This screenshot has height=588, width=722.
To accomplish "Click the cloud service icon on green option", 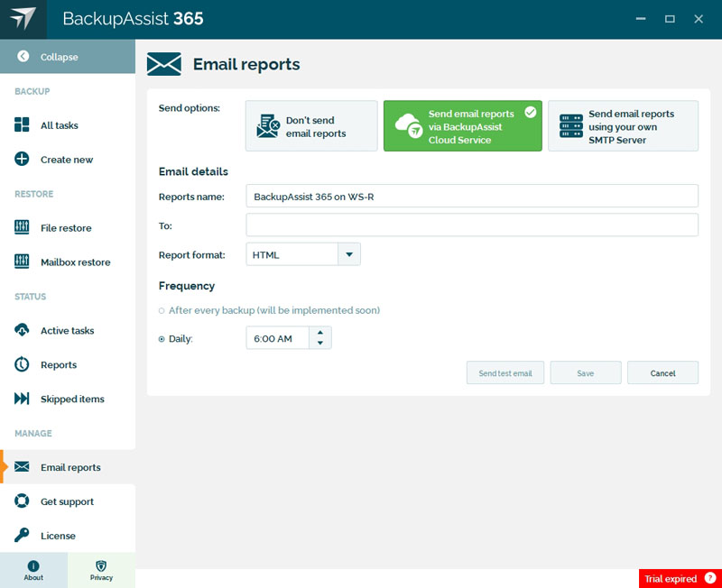I will pyautogui.click(x=409, y=125).
